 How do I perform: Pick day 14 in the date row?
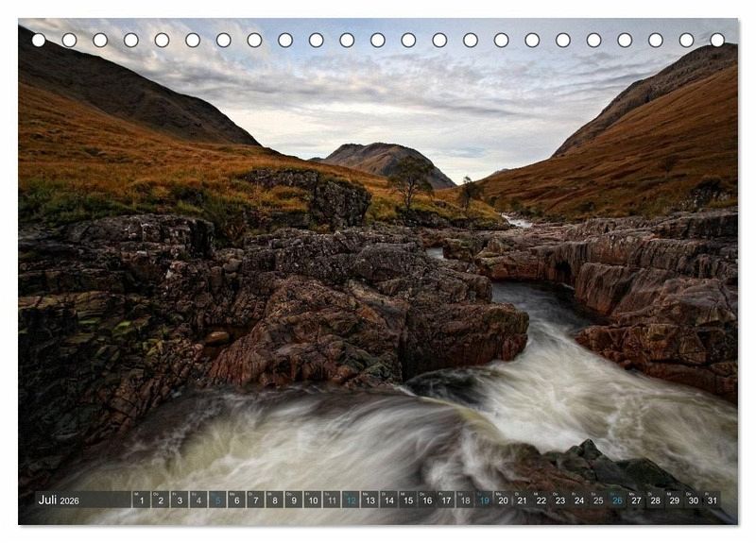(x=388, y=500)
